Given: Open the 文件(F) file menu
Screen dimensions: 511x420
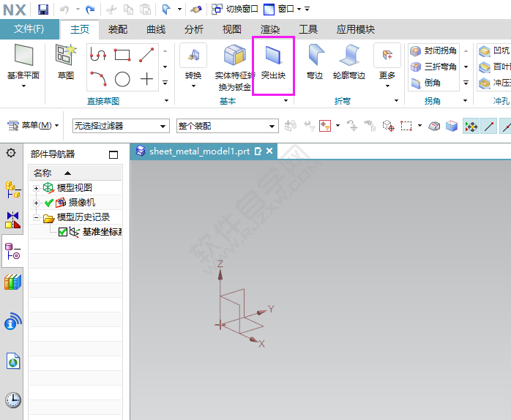Looking at the screenshot, I should click(29, 29).
